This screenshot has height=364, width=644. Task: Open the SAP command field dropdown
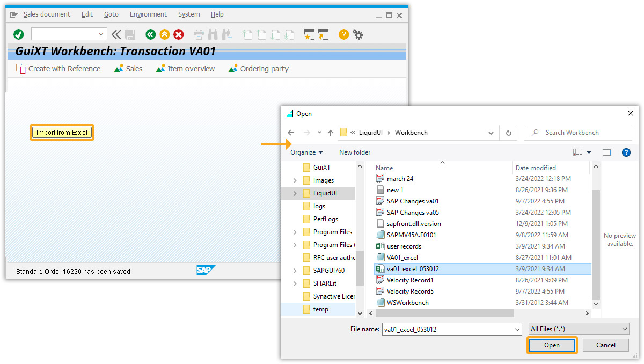(101, 34)
